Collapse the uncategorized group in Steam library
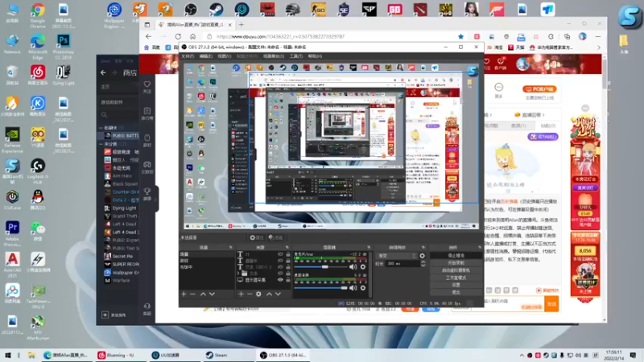 click(x=101, y=144)
